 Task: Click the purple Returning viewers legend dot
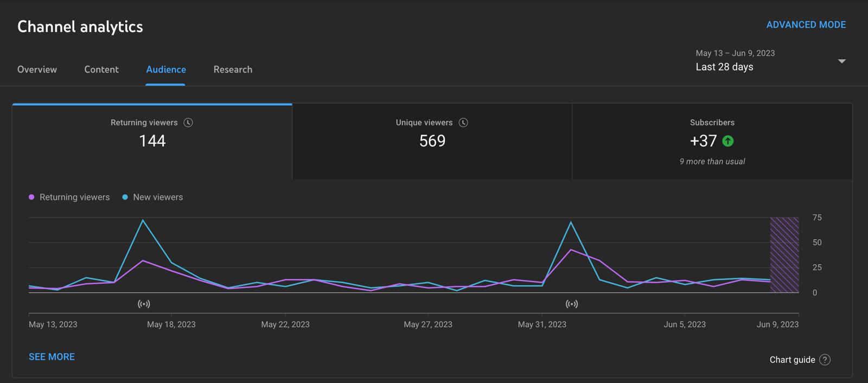point(31,197)
